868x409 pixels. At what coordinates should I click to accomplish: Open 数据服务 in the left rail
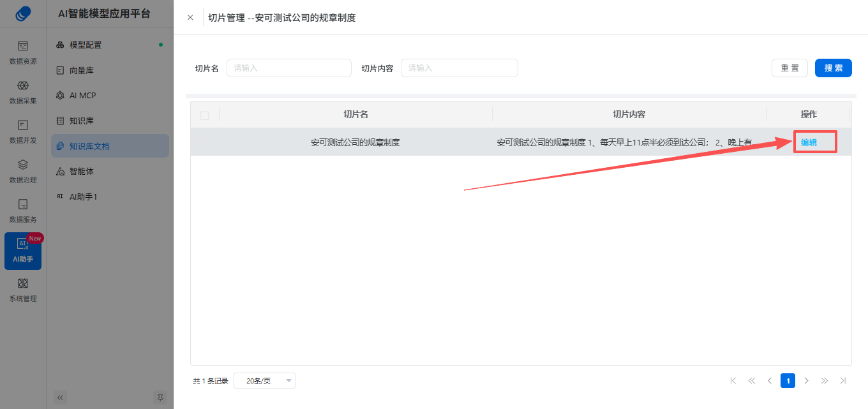pos(23,211)
